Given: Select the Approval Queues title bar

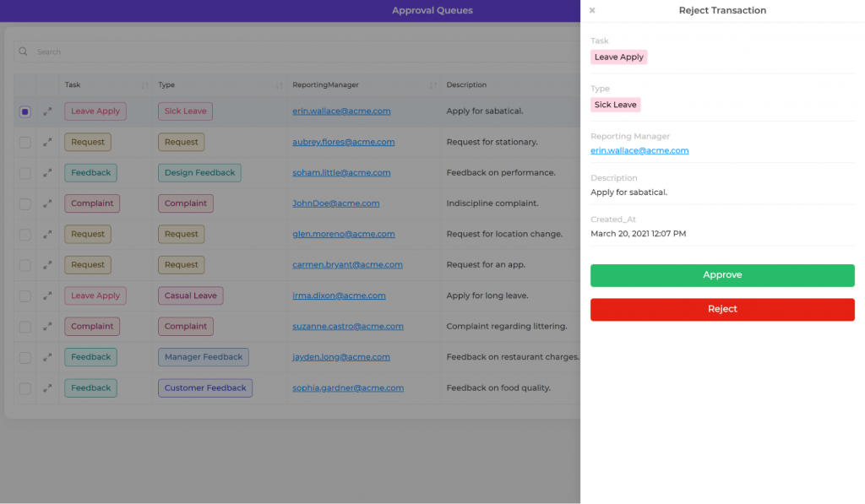Looking at the screenshot, I should point(432,11).
